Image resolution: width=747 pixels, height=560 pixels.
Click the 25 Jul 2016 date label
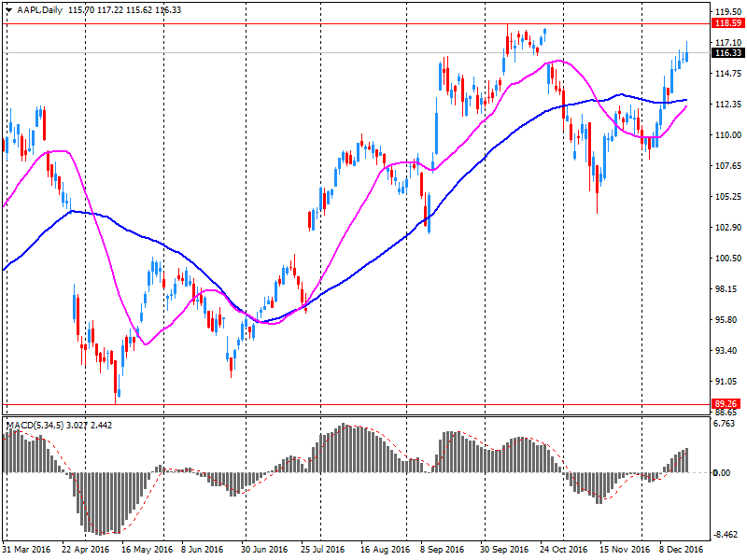(322, 549)
